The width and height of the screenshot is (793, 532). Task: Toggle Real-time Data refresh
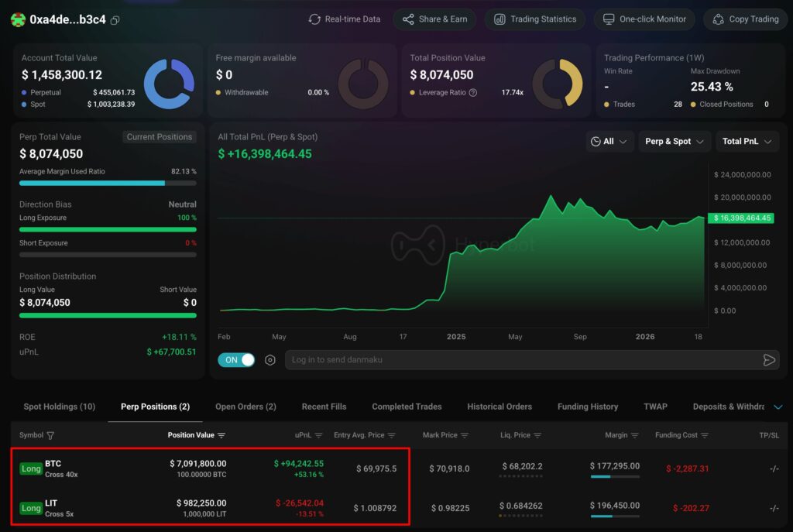coord(345,19)
